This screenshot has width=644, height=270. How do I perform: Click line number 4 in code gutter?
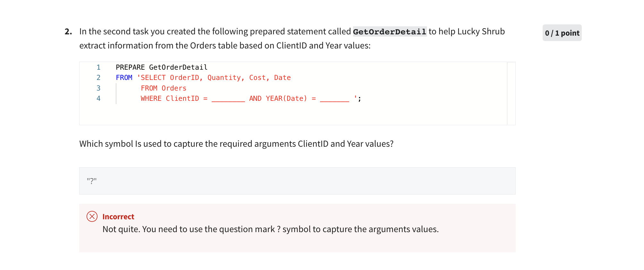pos(98,99)
